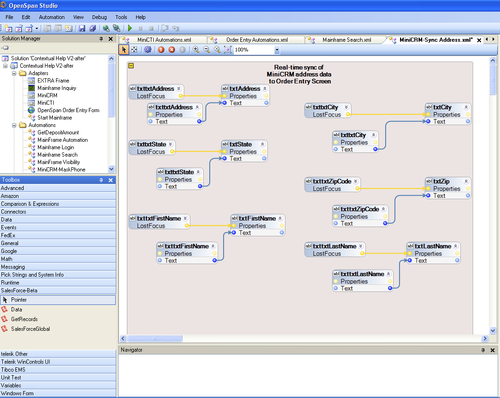Zoom out with the magnifier minus icon
This screenshot has width=500, height=398.
[207, 50]
